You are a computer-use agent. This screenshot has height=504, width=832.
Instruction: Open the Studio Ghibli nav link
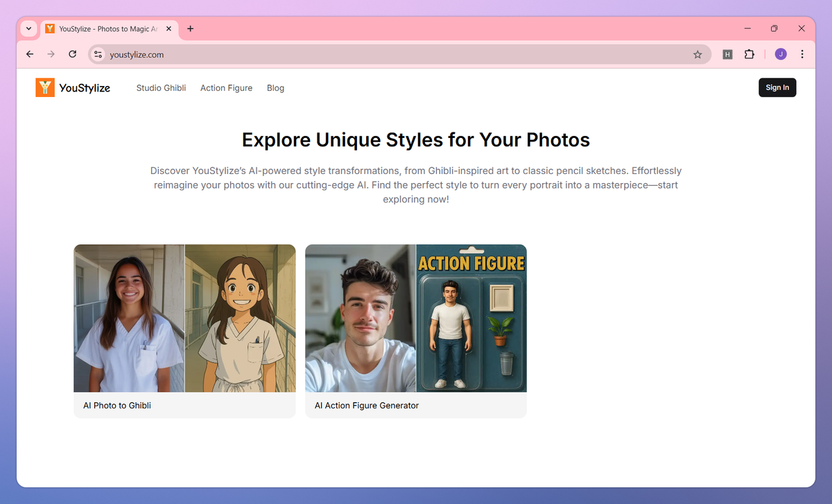point(161,88)
